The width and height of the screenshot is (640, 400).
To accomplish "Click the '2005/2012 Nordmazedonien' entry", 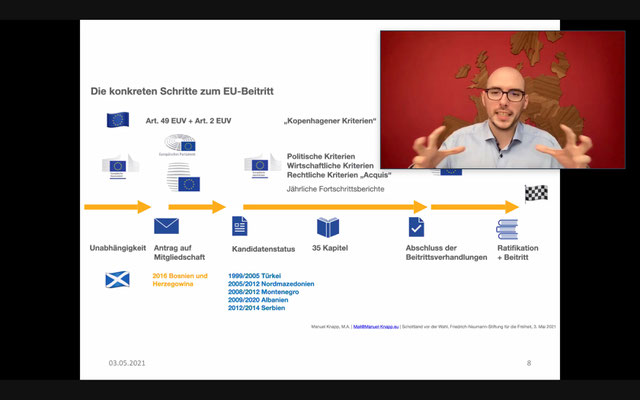I will [271, 284].
